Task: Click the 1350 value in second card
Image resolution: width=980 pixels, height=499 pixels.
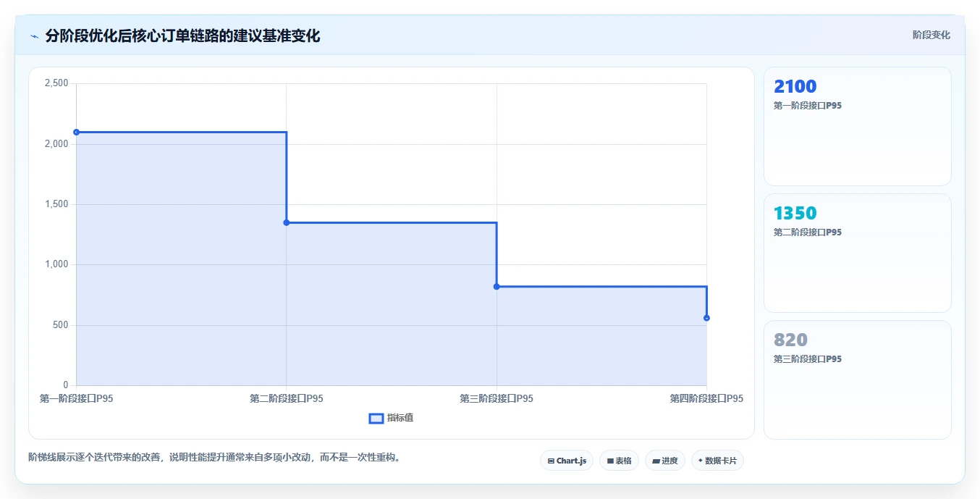Action: tap(795, 214)
